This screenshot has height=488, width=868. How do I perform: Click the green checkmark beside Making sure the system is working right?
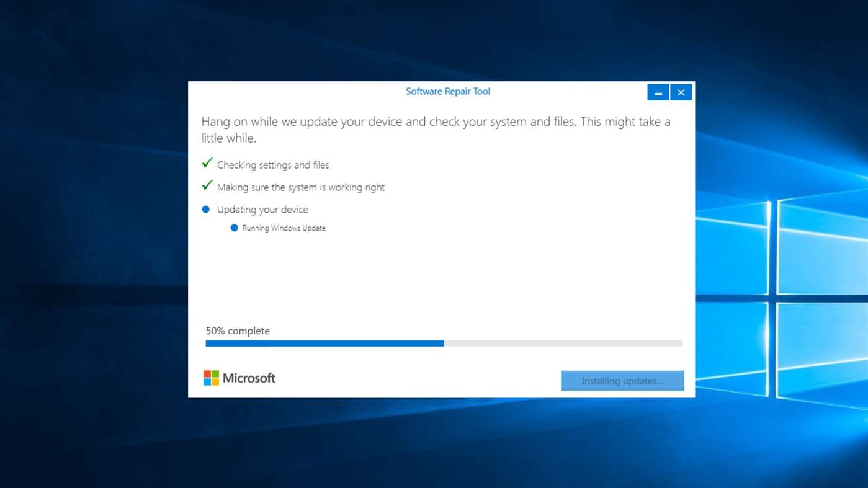pyautogui.click(x=207, y=185)
